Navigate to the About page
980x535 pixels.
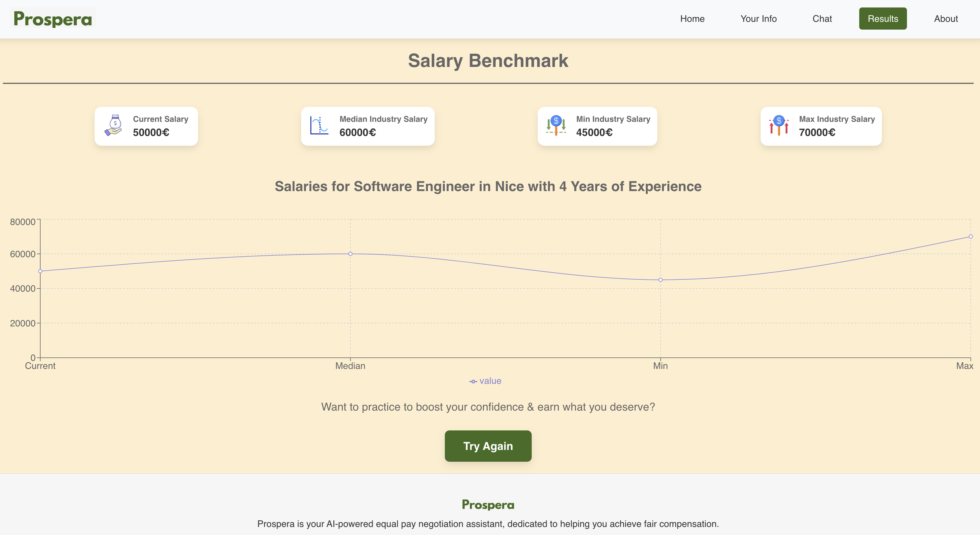pyautogui.click(x=946, y=19)
